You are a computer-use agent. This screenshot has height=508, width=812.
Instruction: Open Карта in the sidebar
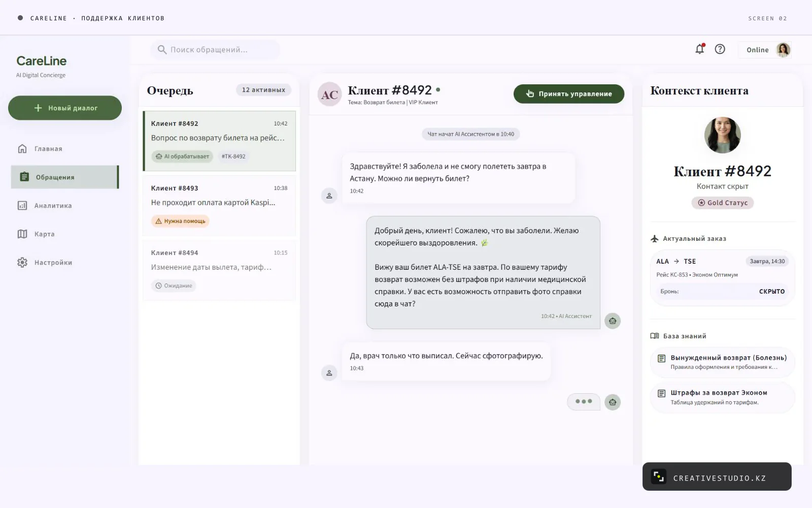click(x=65, y=234)
